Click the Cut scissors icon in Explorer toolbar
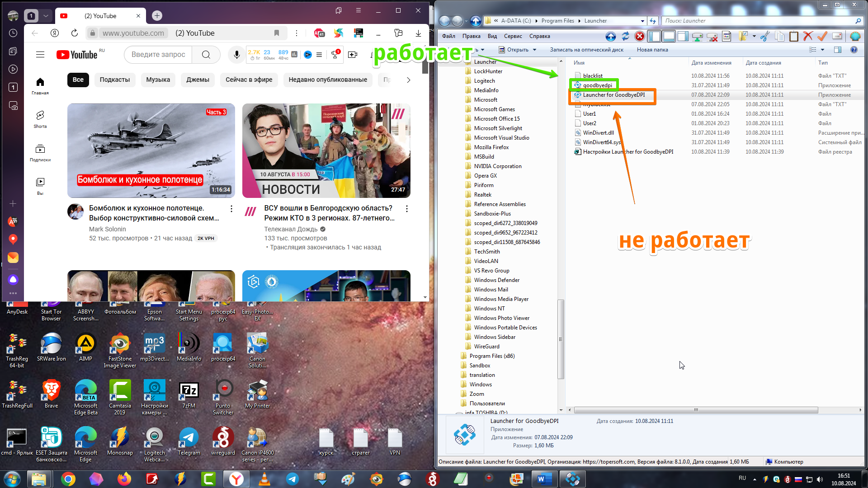Viewport: 868px width, 488px height. tap(765, 37)
